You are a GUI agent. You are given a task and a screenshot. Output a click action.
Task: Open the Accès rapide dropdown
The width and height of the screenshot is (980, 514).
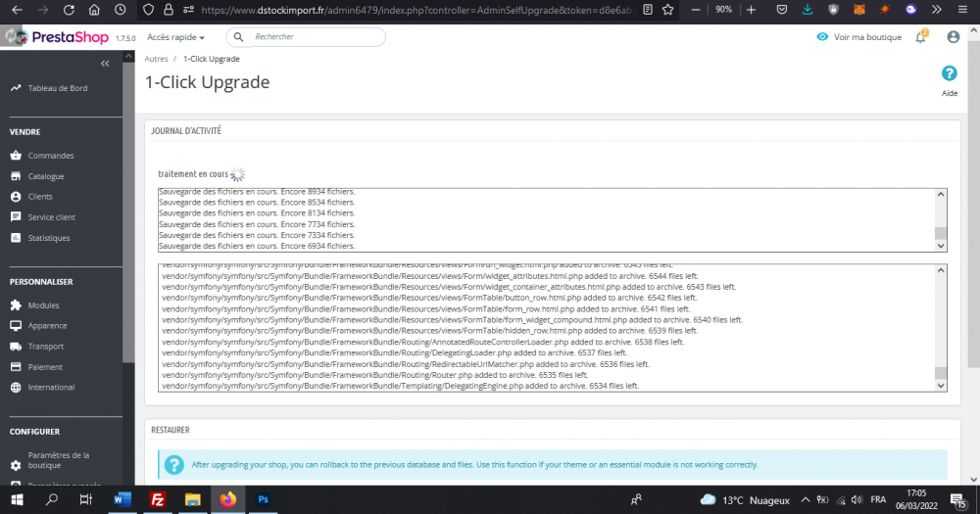coord(175,37)
